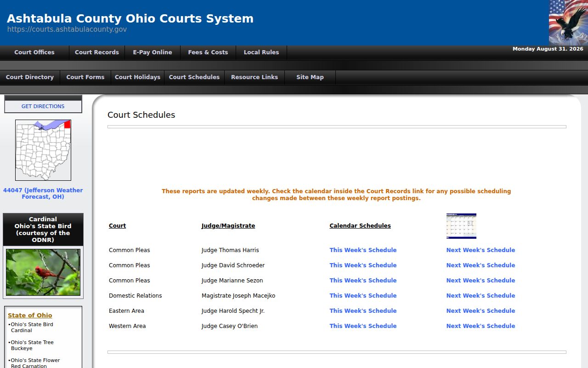Click the Ashtabula County Ohio Courts System title
This screenshot has height=368, width=588.
(130, 19)
